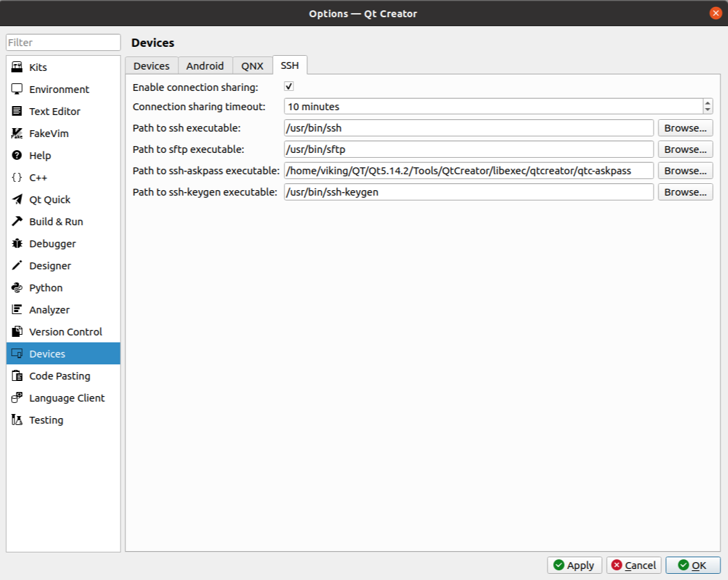Select the Analyzer icon
The image size is (728, 580).
click(17, 310)
